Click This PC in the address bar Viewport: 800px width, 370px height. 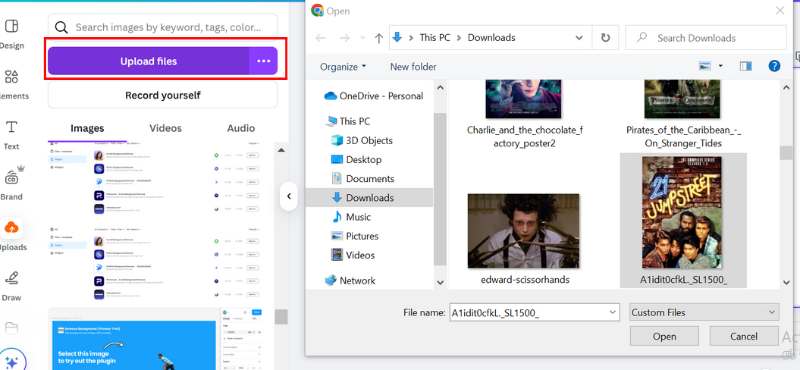[435, 38]
